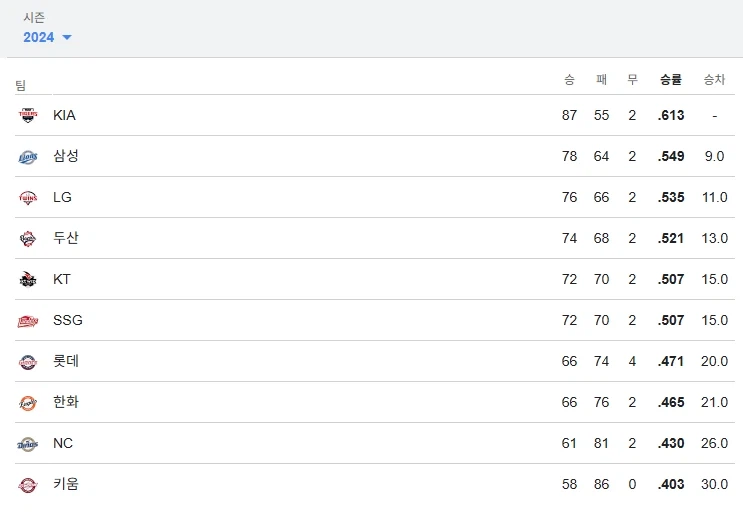This screenshot has width=743, height=513.
Task: Open the 삼성 team link
Action: (x=66, y=156)
